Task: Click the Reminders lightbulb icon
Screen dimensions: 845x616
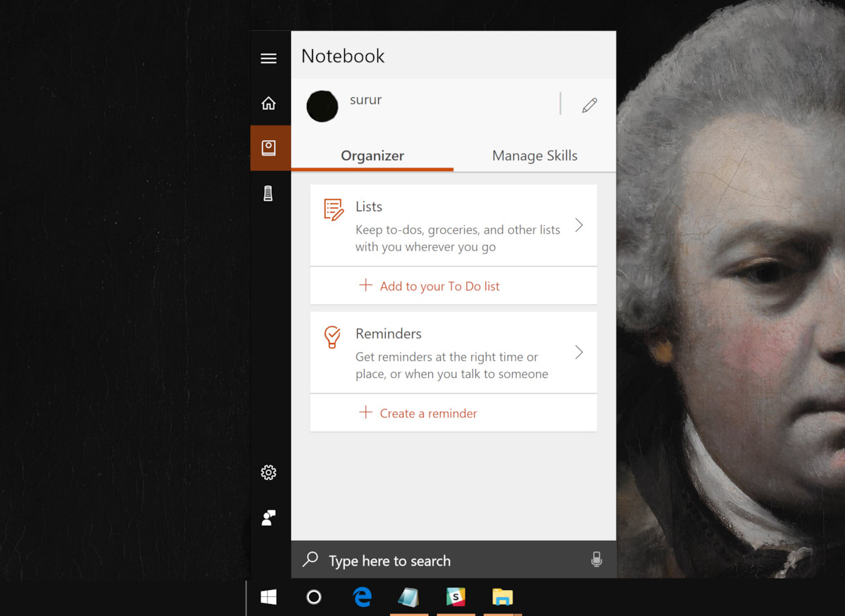Action: coord(332,337)
